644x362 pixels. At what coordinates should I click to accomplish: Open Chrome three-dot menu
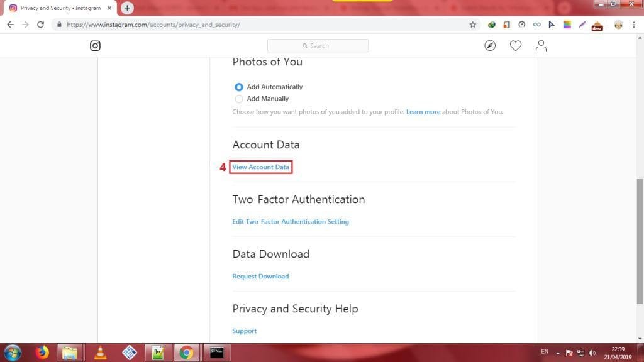[x=634, y=25]
